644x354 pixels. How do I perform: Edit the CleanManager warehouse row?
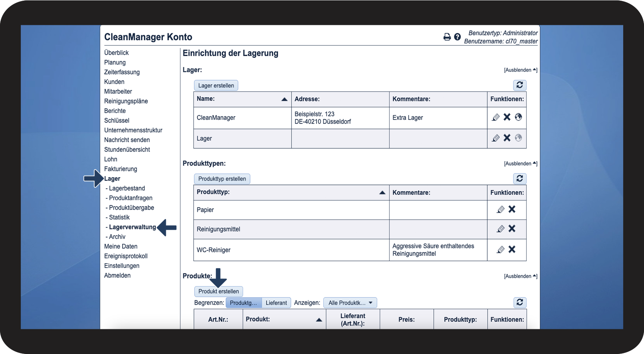click(x=496, y=117)
